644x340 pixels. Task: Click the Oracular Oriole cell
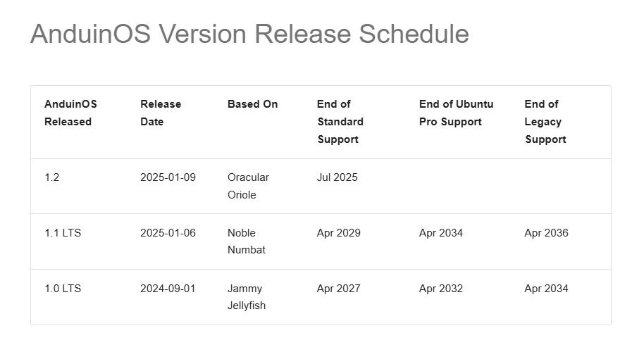click(248, 186)
